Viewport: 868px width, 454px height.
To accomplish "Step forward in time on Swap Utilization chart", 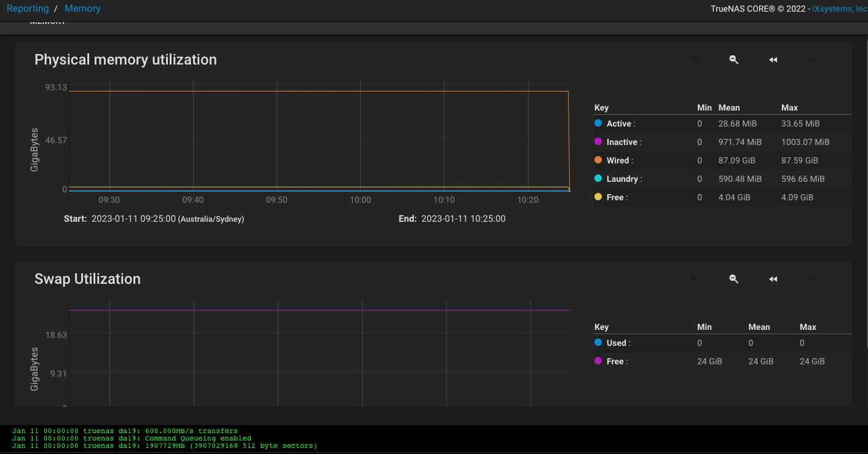I will point(813,279).
